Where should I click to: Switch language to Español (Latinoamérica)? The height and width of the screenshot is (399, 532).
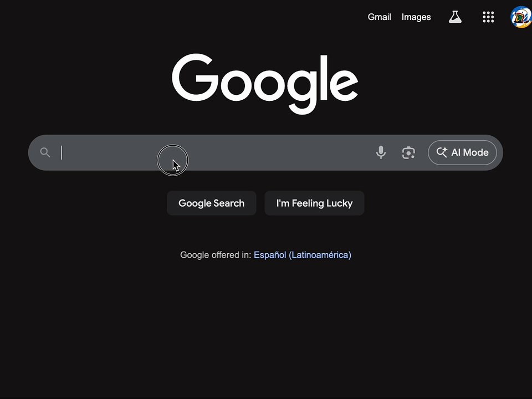click(x=303, y=255)
